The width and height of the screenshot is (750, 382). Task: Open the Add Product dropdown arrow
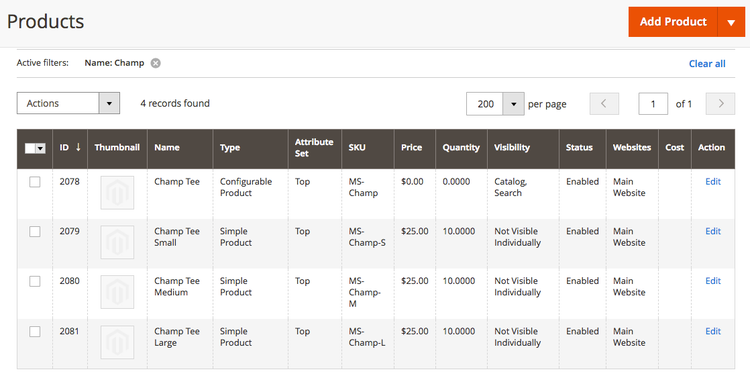pos(731,22)
